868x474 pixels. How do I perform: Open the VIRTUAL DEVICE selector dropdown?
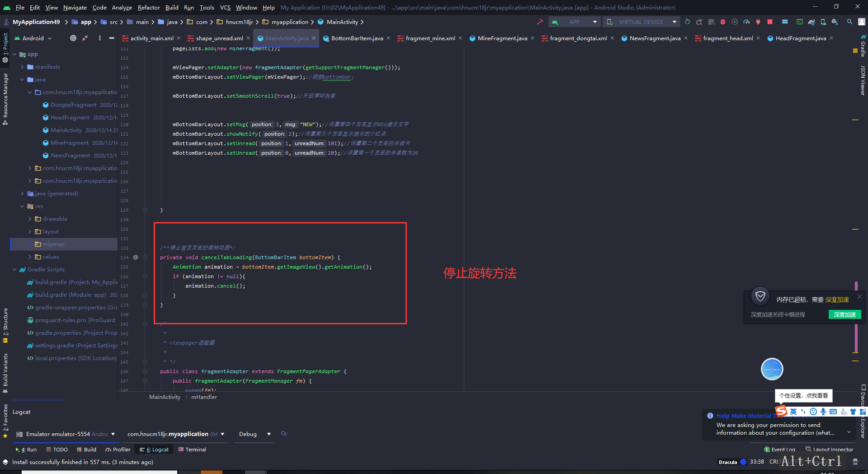coord(642,22)
